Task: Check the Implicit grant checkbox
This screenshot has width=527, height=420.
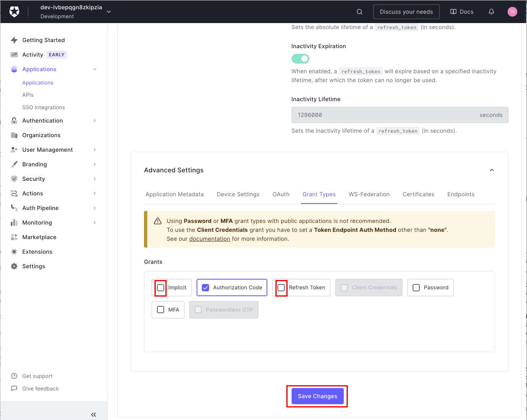Action: click(161, 288)
